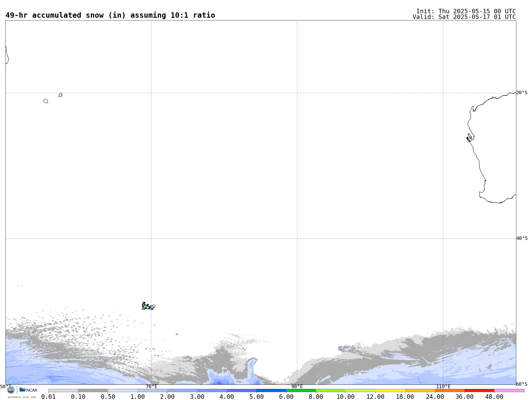Click the 4.00 legend value
The width and height of the screenshot is (532, 400).
[227, 397]
